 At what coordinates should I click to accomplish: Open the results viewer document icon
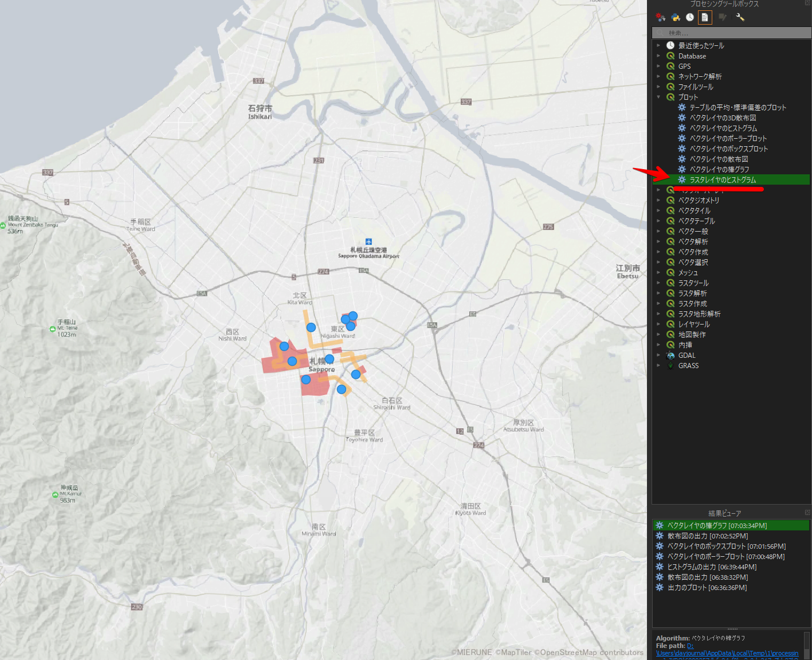705,17
